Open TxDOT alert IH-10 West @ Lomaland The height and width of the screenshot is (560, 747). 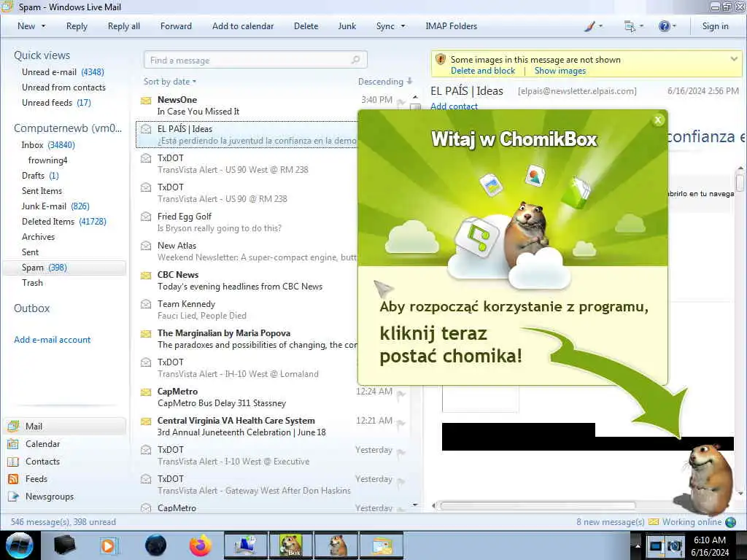[247, 368]
